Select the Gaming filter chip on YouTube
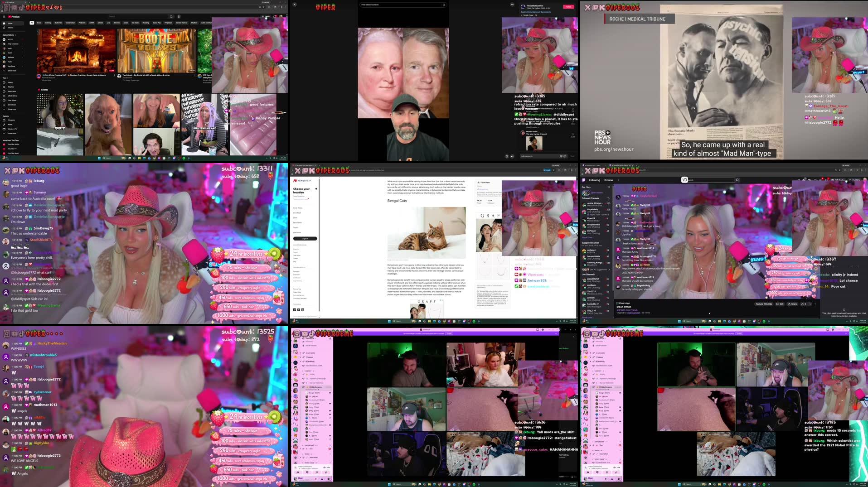868x487 pixels. click(x=48, y=23)
